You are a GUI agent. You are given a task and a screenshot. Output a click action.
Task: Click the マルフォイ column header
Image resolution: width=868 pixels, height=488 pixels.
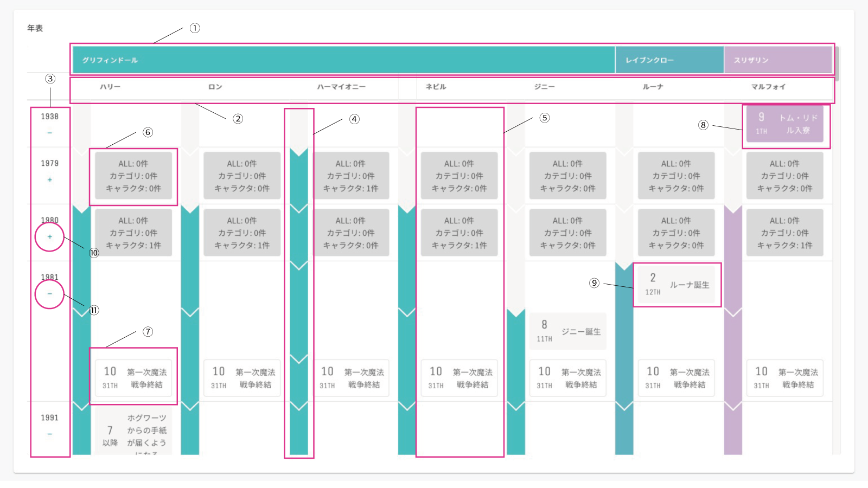pos(768,87)
